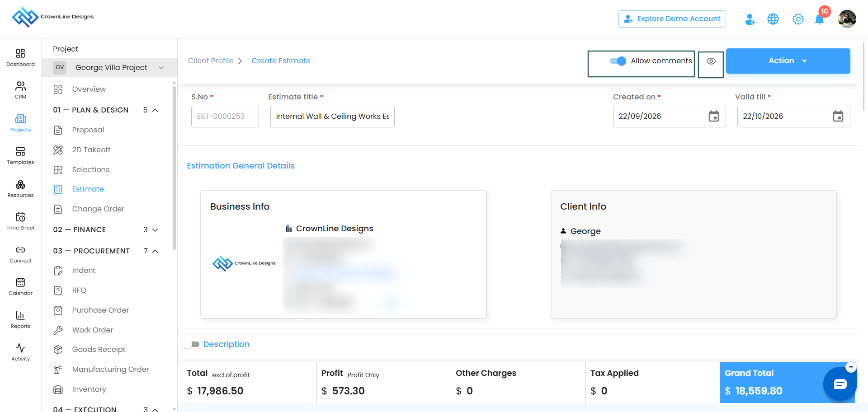Viewport: 868px width, 412px height.
Task: Go back to Client Profile breadcrumb
Action: click(211, 61)
